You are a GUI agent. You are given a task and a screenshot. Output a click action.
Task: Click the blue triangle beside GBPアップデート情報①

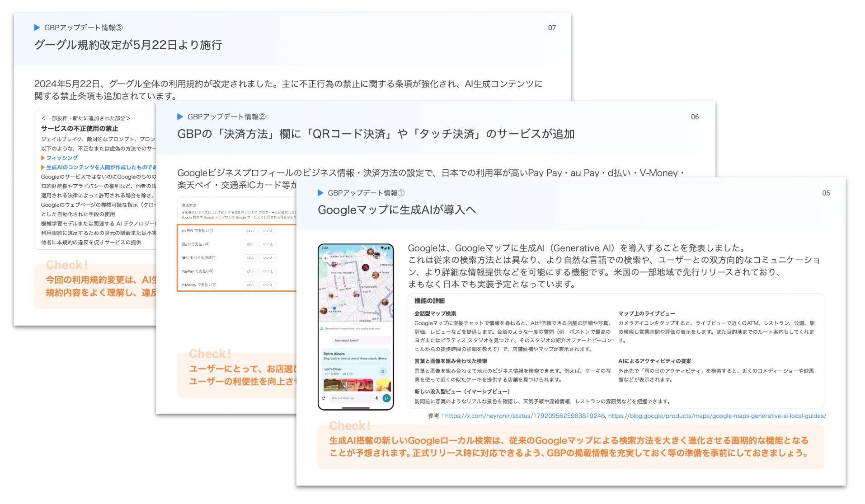(320, 193)
